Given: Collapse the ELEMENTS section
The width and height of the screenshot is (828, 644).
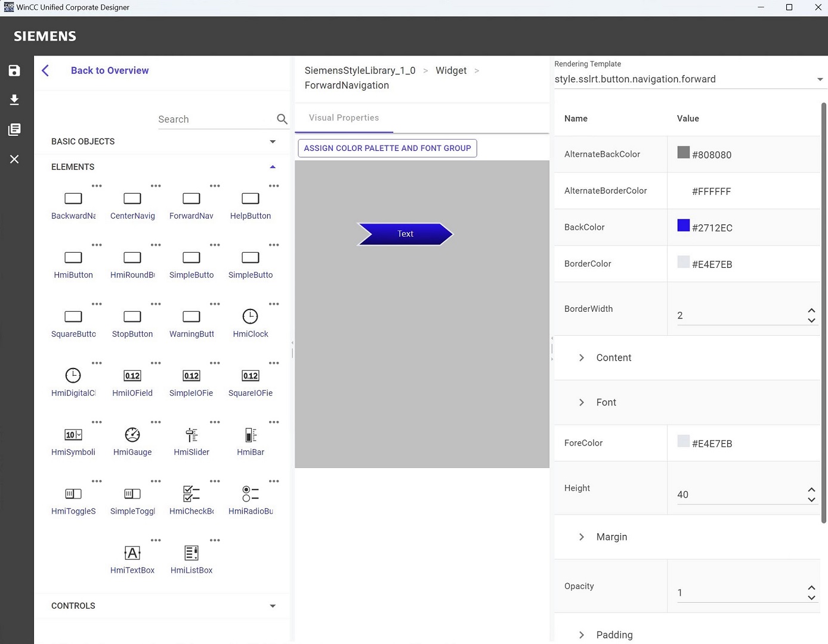Looking at the screenshot, I should coord(273,167).
